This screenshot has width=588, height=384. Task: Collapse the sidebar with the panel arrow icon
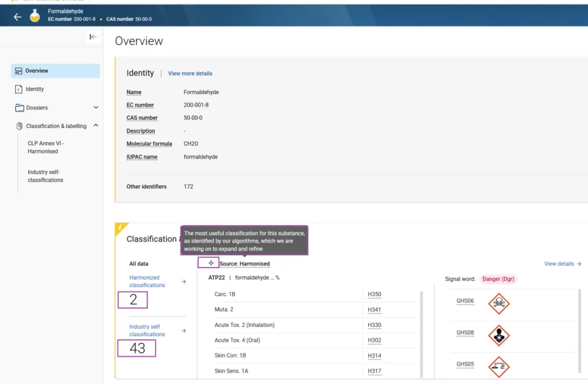tap(93, 37)
